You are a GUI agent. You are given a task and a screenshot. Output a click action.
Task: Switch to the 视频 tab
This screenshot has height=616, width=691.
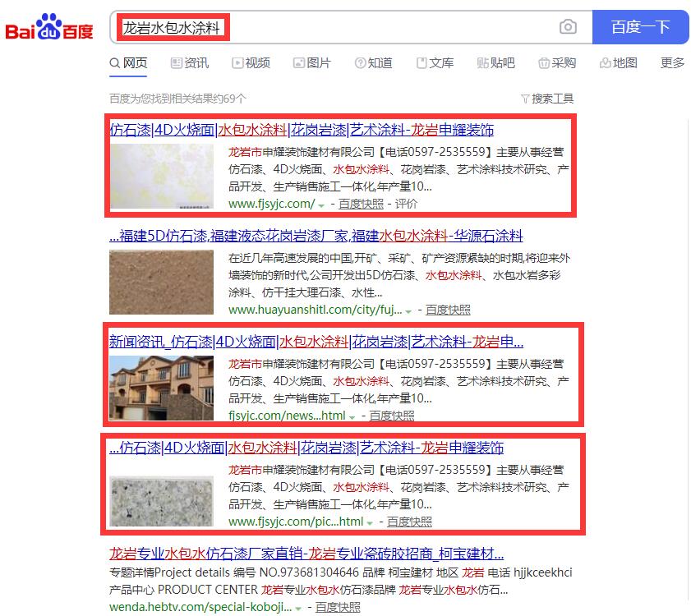[251, 63]
